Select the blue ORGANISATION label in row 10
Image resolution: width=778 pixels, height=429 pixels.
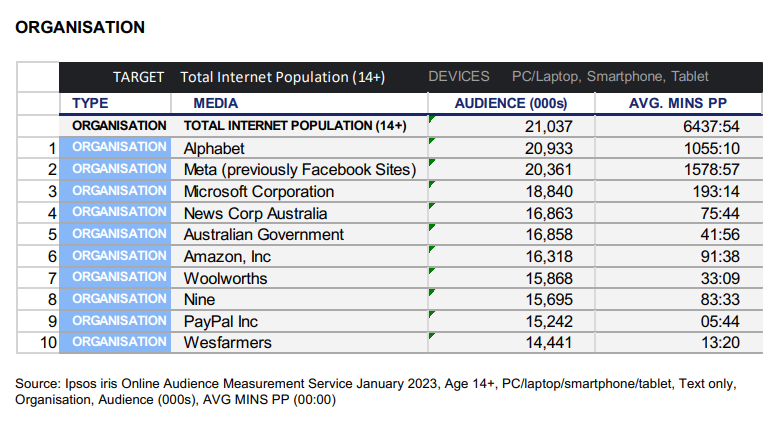[119, 343]
